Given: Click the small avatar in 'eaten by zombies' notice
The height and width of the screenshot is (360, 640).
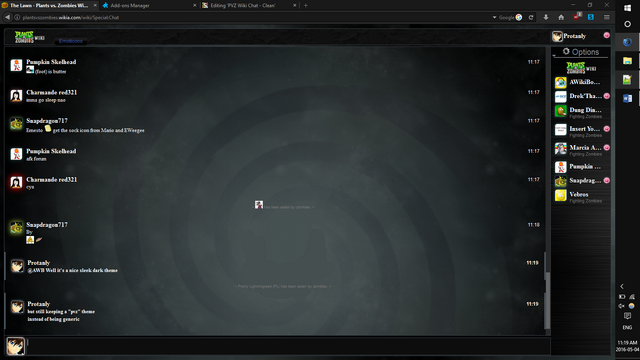Looking at the screenshot, I should [x=259, y=204].
